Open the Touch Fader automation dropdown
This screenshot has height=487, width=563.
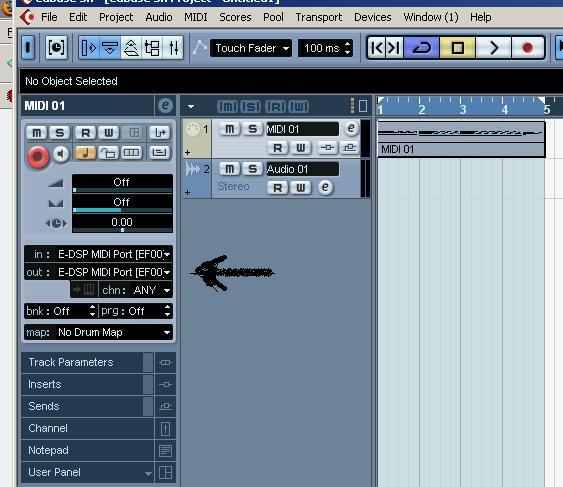coord(251,48)
